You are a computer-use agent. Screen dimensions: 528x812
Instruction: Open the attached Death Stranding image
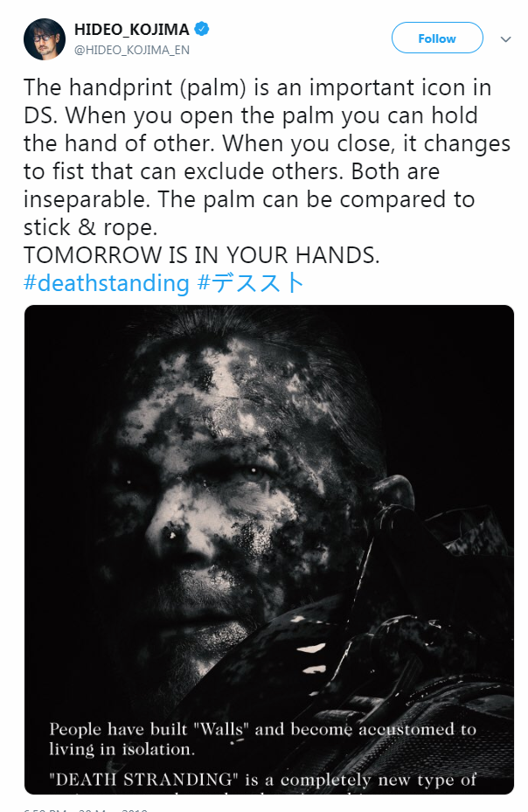[x=269, y=549]
